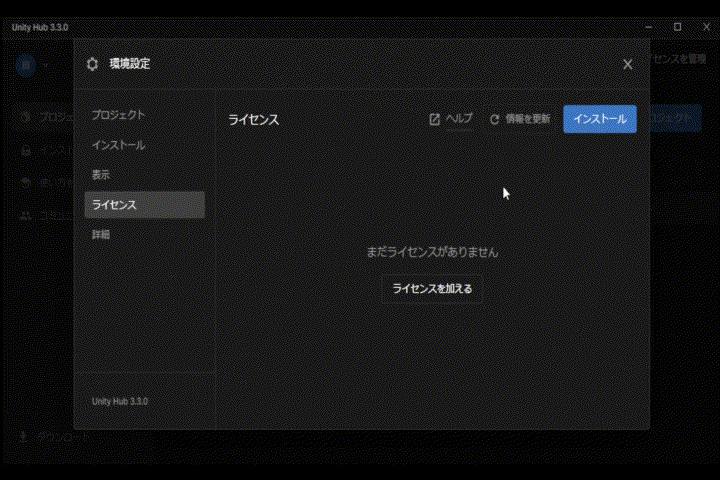Screen dimensions: 720x480
Task: Maximize the Unity Hub window
Action: click(x=677, y=27)
